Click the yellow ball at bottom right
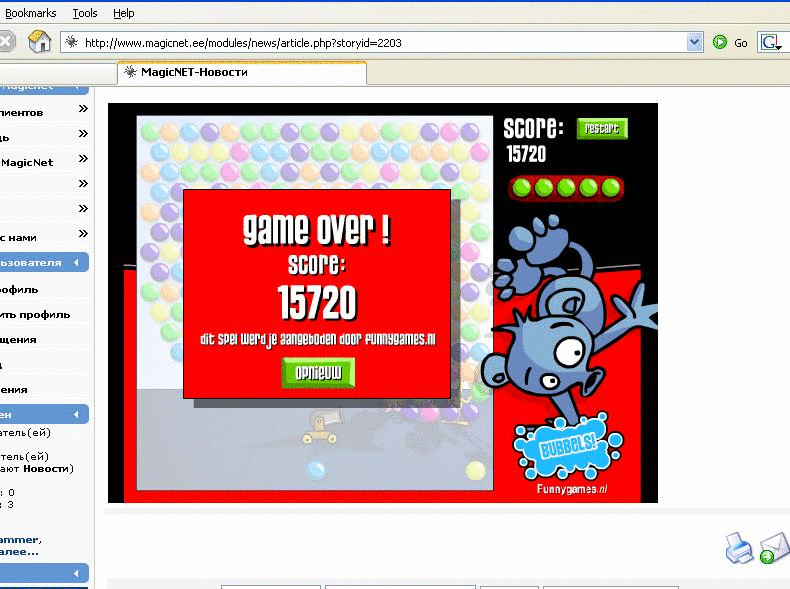Viewport: 790px width, 589px height. point(475,471)
